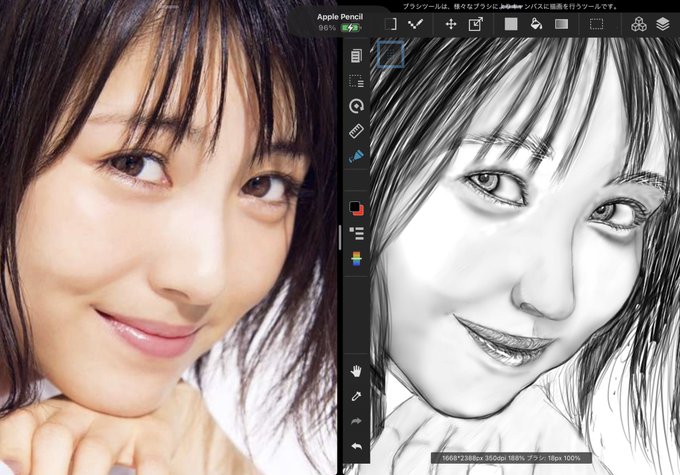
Task: Tap the reference photo in left window
Action: pyautogui.click(x=168, y=238)
